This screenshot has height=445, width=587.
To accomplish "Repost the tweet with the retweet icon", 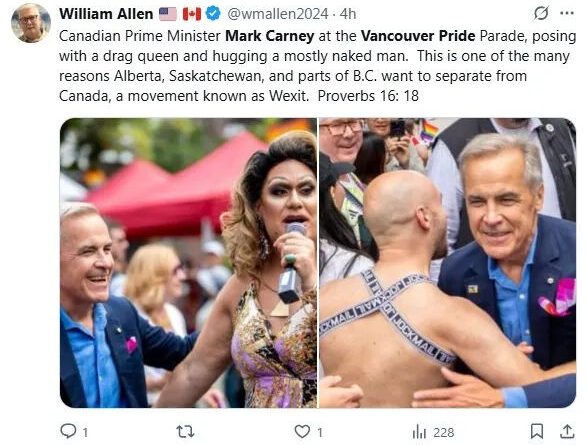I will (x=185, y=432).
